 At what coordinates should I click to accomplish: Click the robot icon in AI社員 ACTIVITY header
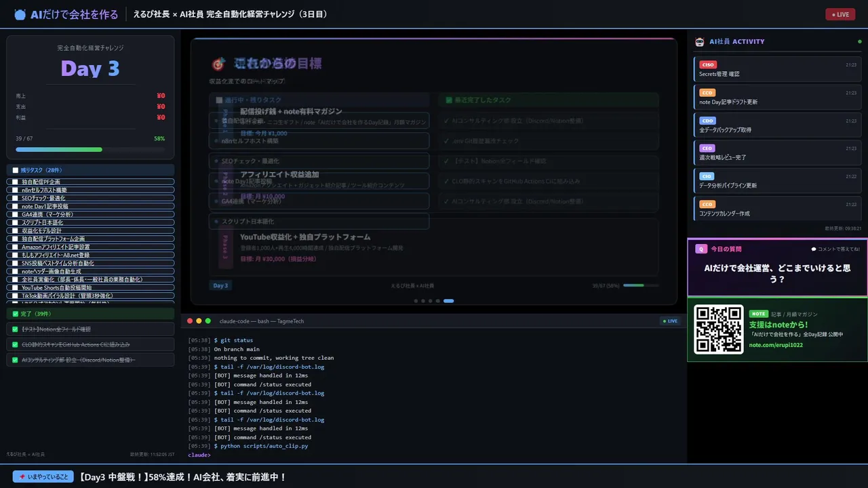701,41
